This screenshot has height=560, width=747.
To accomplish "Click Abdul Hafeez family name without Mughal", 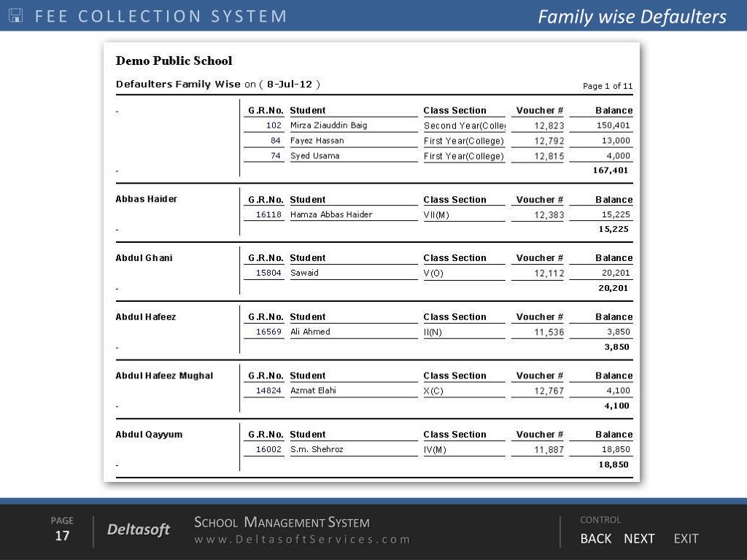I will (146, 317).
